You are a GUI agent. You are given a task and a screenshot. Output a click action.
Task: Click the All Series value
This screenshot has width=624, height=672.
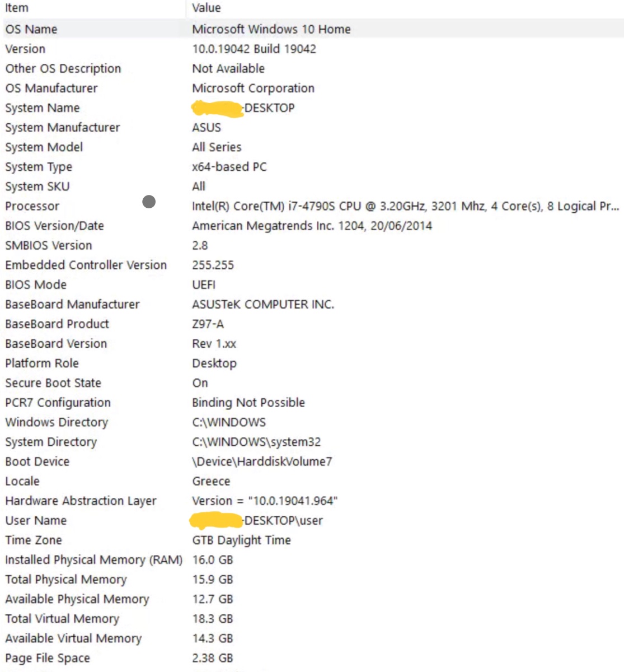[217, 147]
